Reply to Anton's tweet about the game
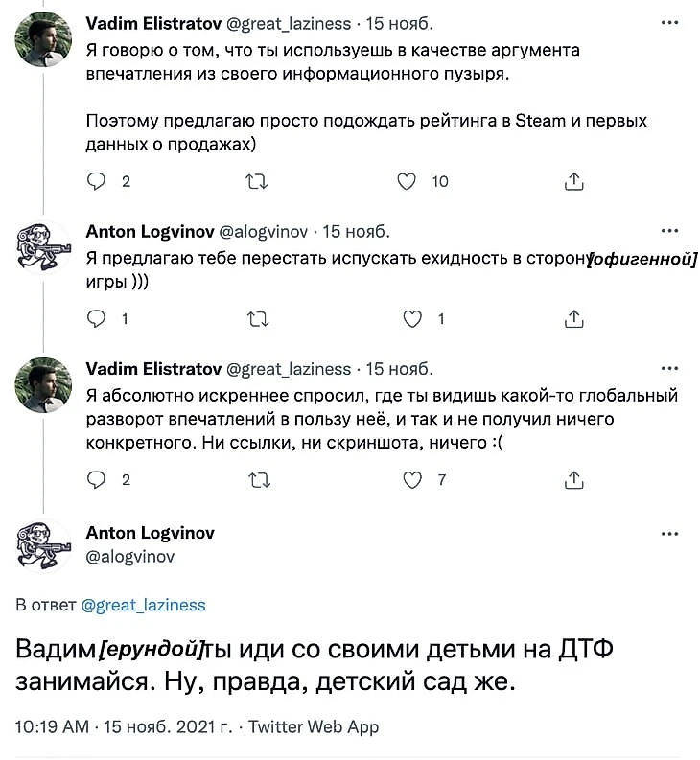 click(x=96, y=319)
